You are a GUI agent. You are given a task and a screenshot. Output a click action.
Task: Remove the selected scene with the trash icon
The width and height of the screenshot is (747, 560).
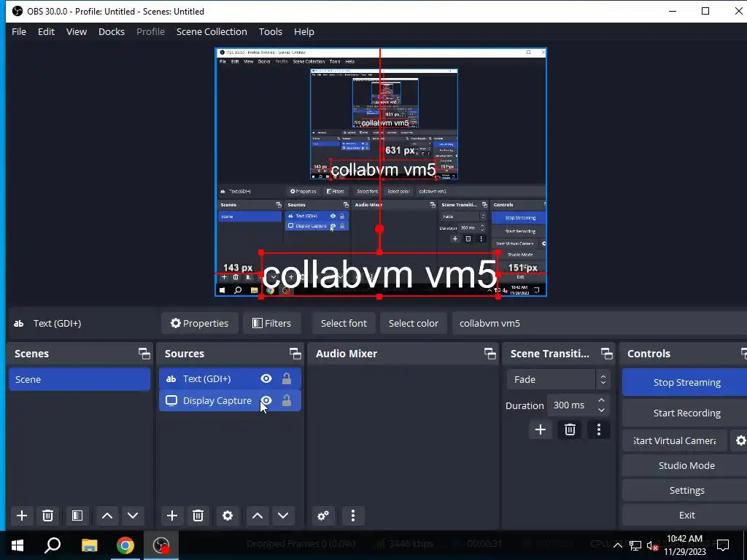coord(47,516)
